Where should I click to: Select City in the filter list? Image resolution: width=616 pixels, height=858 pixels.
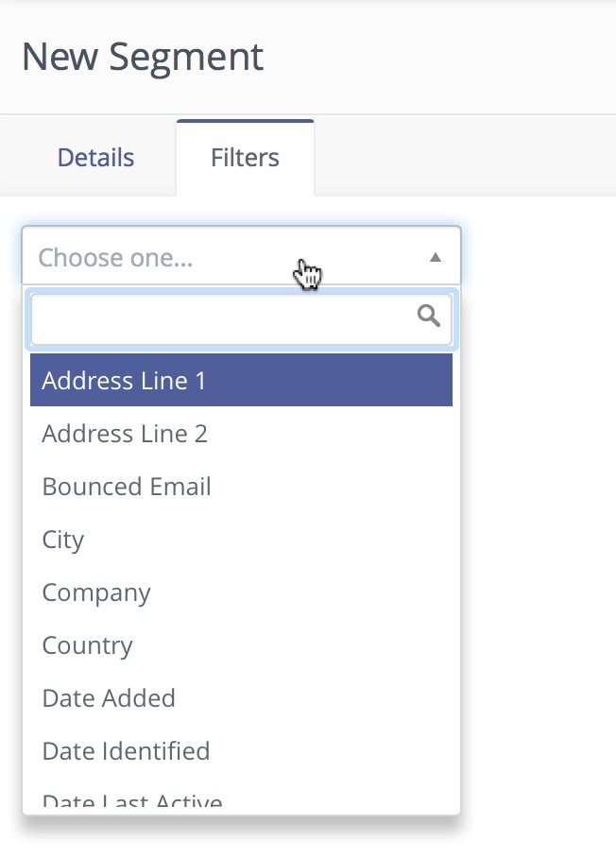click(x=63, y=540)
